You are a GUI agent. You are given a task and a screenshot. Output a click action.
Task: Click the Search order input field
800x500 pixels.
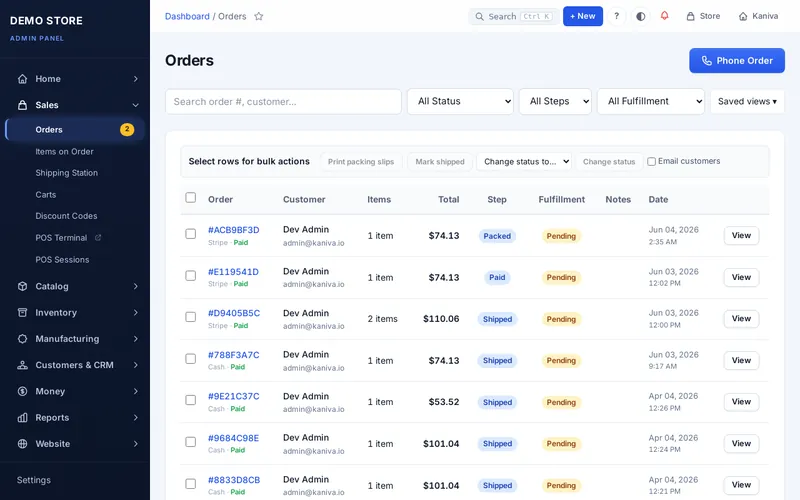pyautogui.click(x=283, y=102)
